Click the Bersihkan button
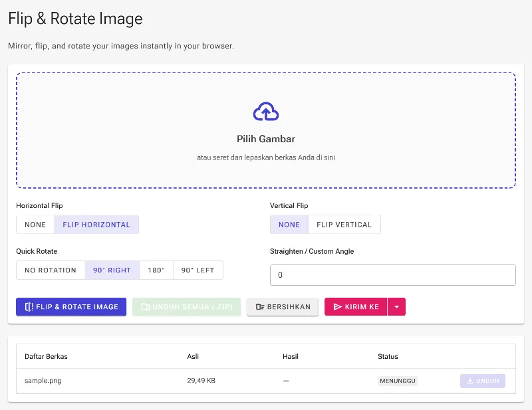The image size is (532, 410). point(283,306)
